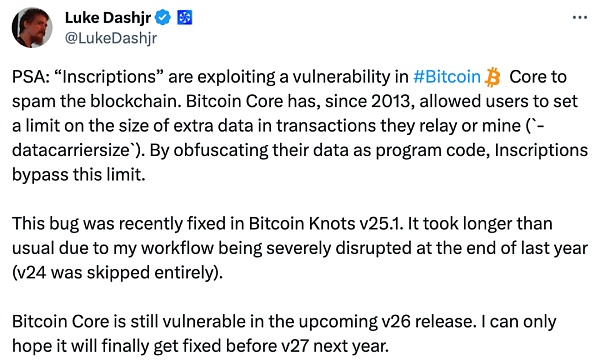This screenshot has width=600, height=360.
Task: Click the "Bitcoin Knots v25.1" mention
Action: pos(326,224)
